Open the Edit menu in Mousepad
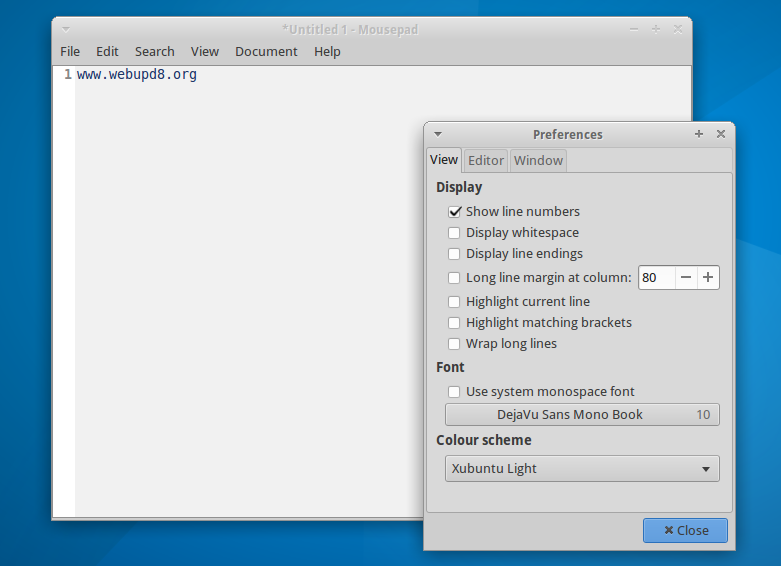The image size is (781, 566). pos(107,51)
